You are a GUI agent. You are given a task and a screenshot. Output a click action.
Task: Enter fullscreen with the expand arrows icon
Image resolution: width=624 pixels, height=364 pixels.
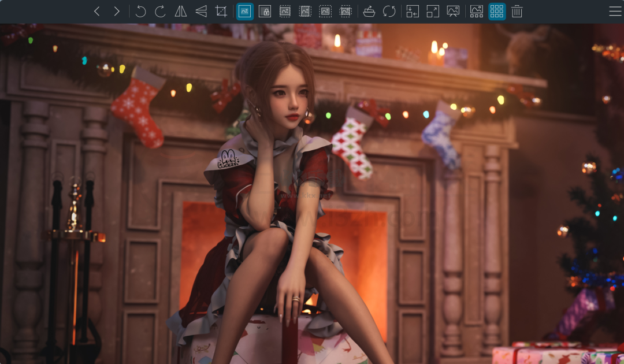(x=433, y=11)
